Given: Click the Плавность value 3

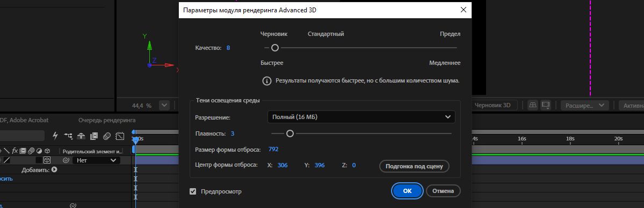Looking at the screenshot, I should coord(233,133).
